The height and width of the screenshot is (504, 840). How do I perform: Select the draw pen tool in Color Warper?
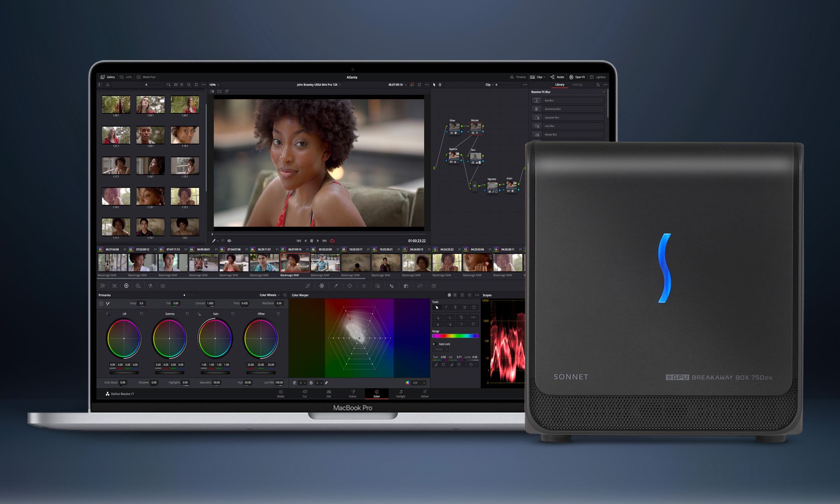(x=446, y=307)
